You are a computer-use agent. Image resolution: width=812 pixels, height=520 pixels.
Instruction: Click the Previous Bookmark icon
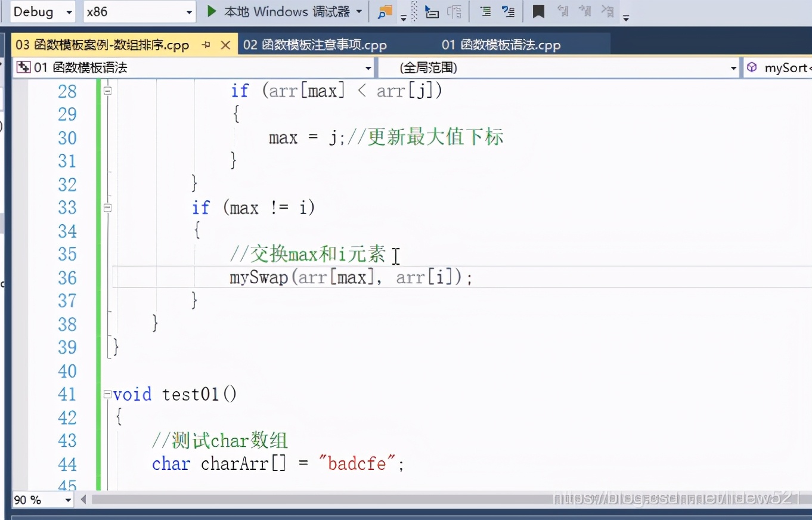(564, 11)
